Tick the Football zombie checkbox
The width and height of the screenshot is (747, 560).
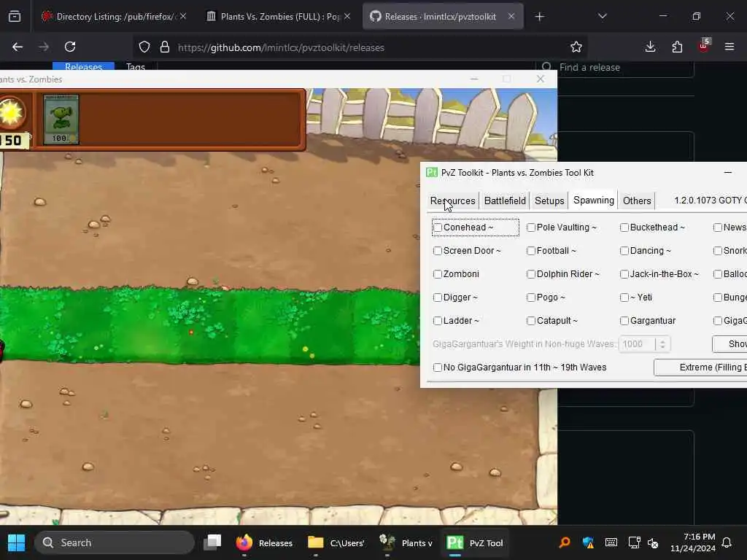point(531,251)
